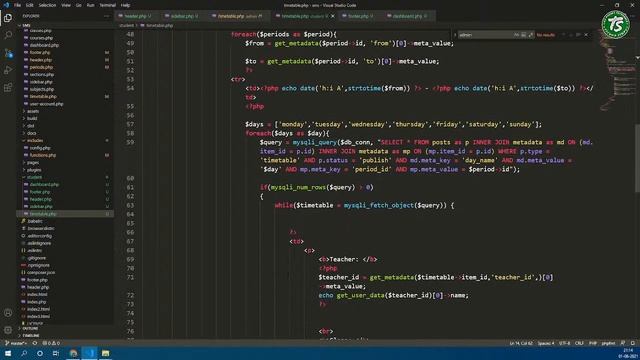Open the Edit menu
Viewport: 640px width, 360px height.
point(30,5)
